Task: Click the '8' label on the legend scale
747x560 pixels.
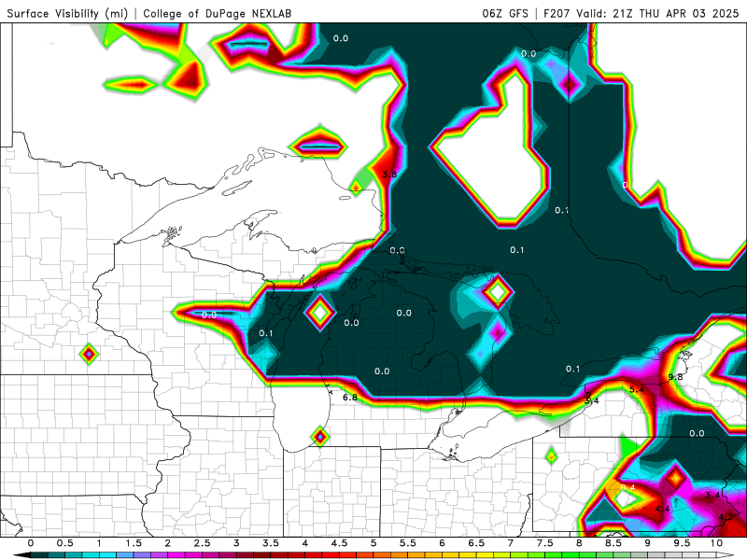Action: 579,543
